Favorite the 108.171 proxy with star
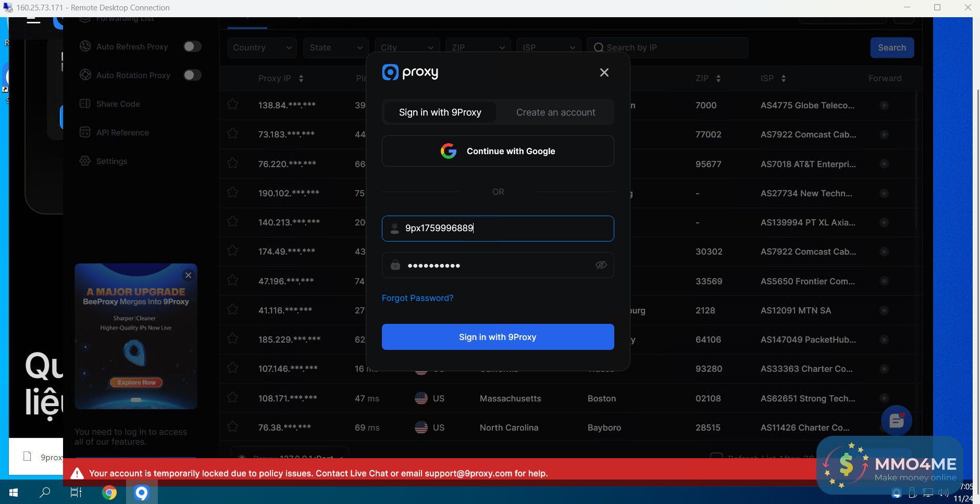Viewport: 980px width, 504px height. click(x=233, y=398)
